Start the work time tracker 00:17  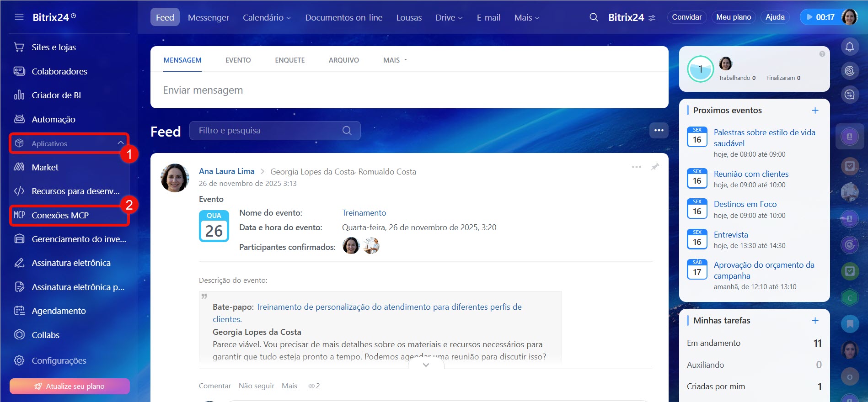point(820,17)
